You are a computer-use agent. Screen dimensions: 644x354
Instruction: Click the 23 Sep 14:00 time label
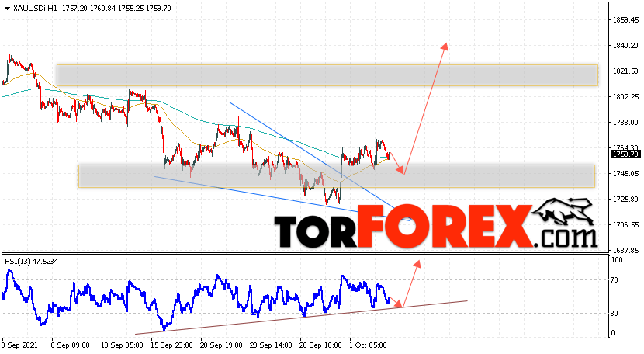pos(272,345)
